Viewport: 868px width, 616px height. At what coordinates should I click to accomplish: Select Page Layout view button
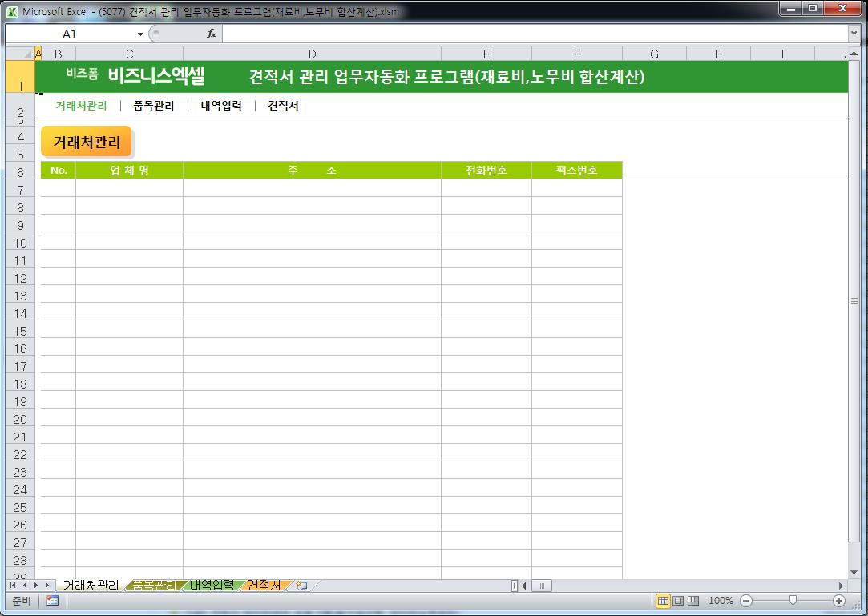(x=677, y=601)
